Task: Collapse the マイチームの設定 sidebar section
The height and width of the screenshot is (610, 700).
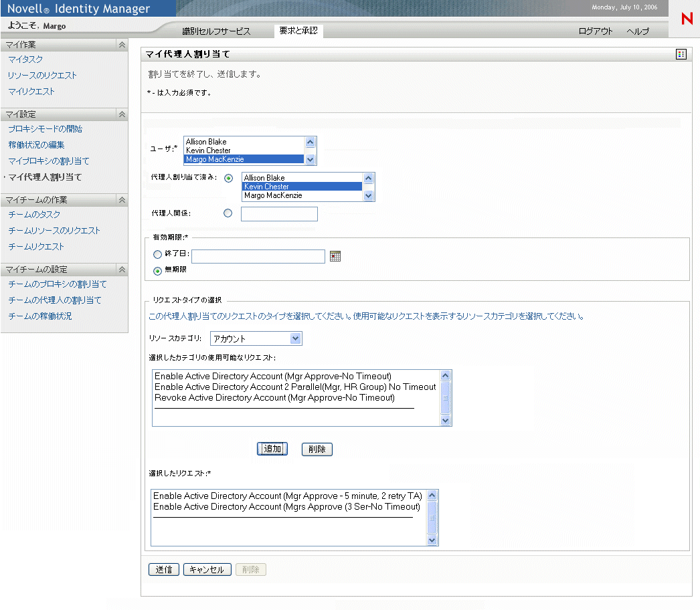Action: pyautogui.click(x=122, y=270)
